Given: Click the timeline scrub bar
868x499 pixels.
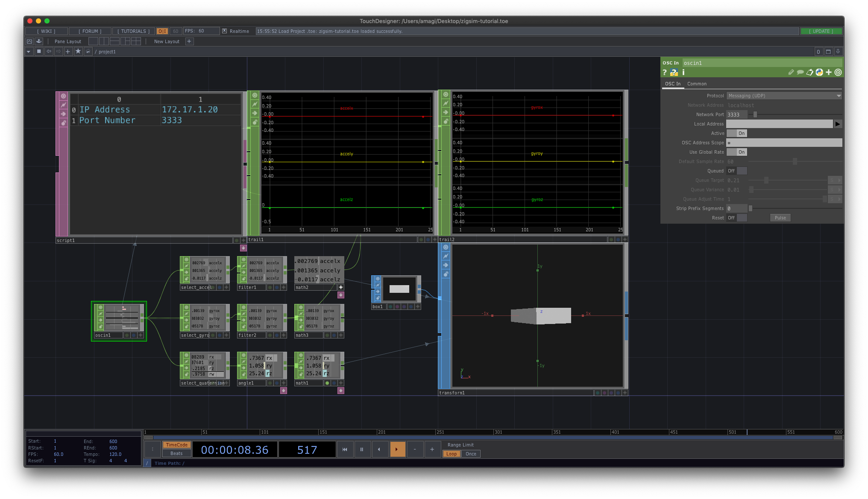Looking at the screenshot, I should tap(493, 432).
